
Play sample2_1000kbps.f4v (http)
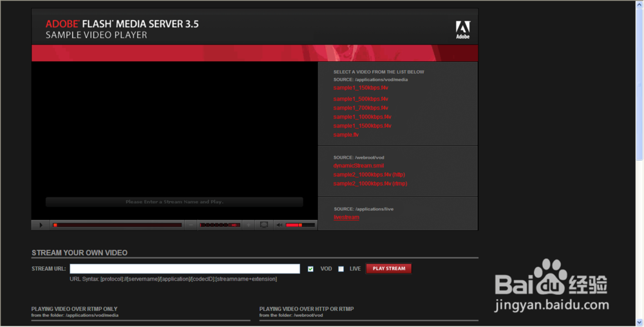click(369, 175)
